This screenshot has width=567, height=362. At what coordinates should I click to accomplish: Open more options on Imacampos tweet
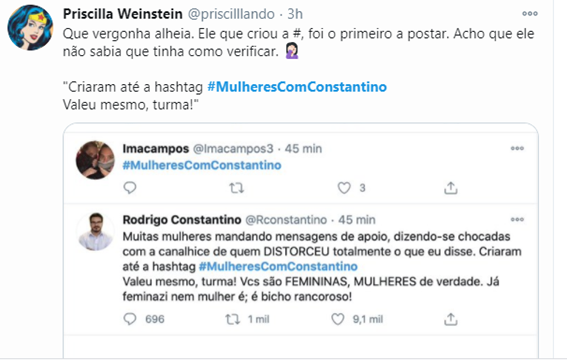click(517, 148)
